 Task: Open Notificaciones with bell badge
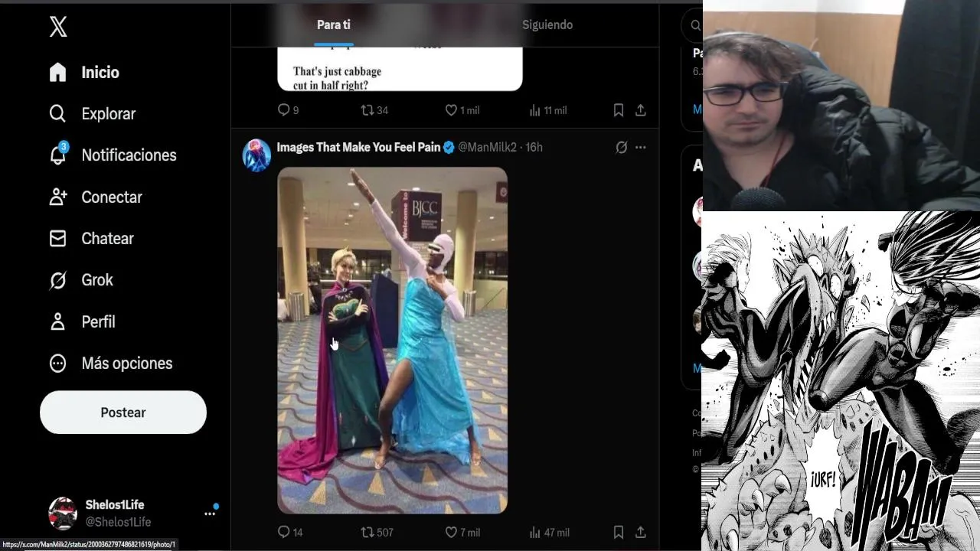113,155
